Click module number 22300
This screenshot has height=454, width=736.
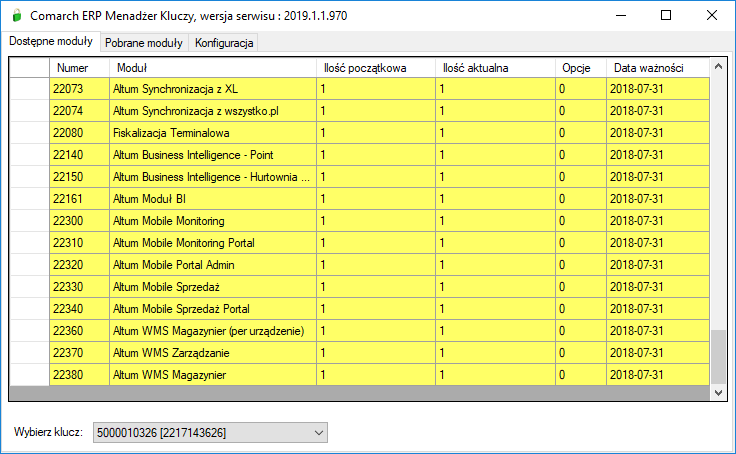point(79,221)
